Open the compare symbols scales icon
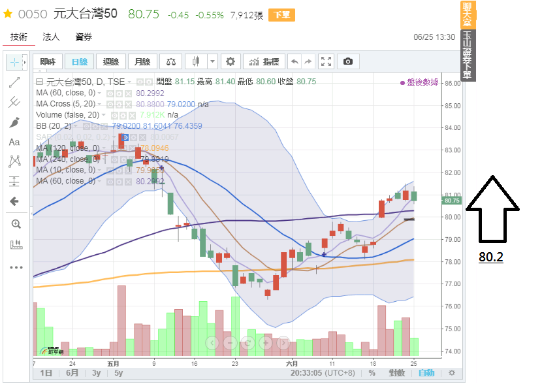Screen dimensions: 542x392 [x=170, y=62]
